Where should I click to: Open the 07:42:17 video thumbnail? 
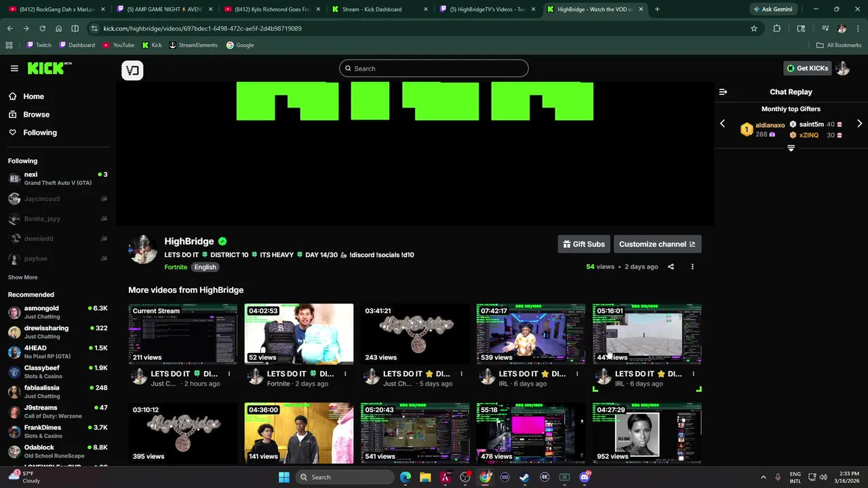pyautogui.click(x=531, y=334)
